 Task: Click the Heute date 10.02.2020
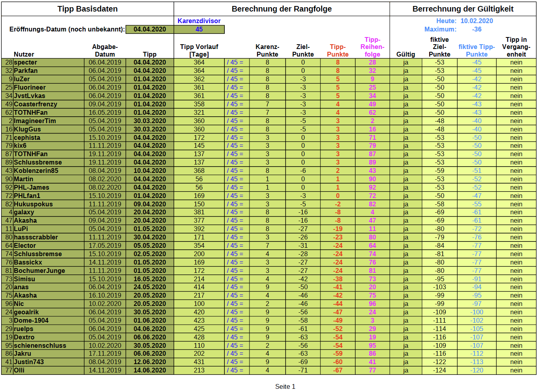point(477,21)
